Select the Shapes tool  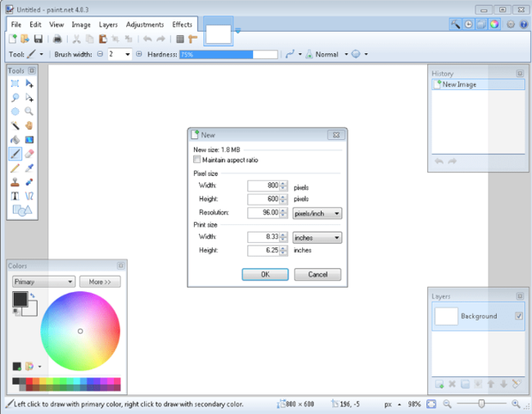tap(22, 210)
